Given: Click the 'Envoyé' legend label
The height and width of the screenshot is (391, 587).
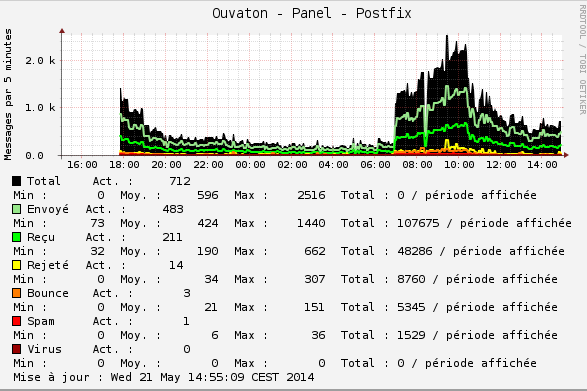Looking at the screenshot, I should 48,209.
